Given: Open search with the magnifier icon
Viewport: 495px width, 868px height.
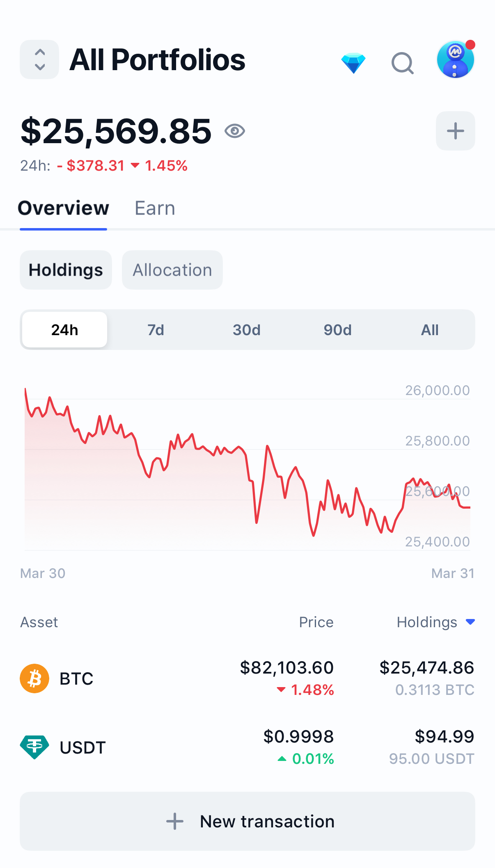Looking at the screenshot, I should click(403, 63).
